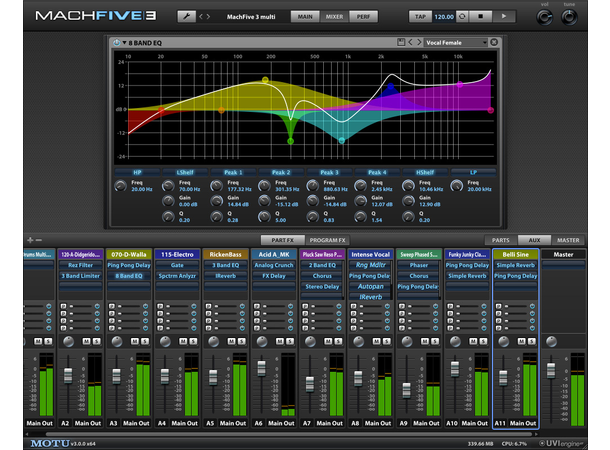Click the Master channel pan knob
Image resolution: width=610 pixels, height=450 pixels.
coord(551,341)
